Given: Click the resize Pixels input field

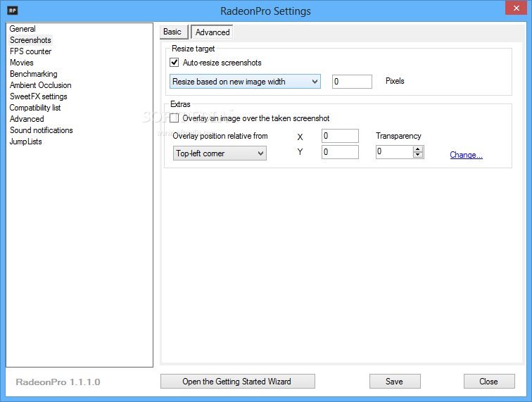Looking at the screenshot, I should pyautogui.click(x=352, y=82).
